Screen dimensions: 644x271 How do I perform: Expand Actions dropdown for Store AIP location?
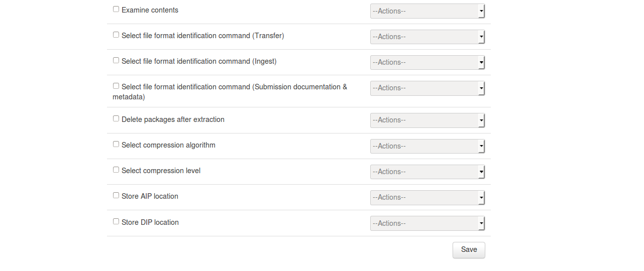(427, 197)
